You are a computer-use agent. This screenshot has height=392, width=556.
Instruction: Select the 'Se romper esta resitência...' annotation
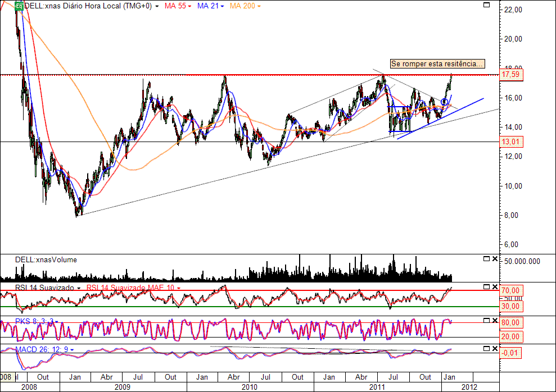437,63
